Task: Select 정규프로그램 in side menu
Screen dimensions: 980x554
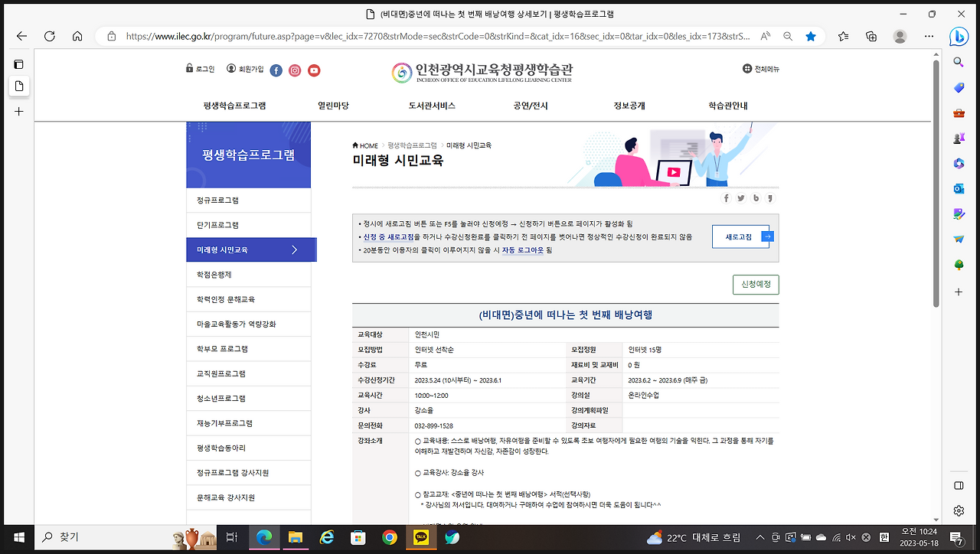Action: 248,200
